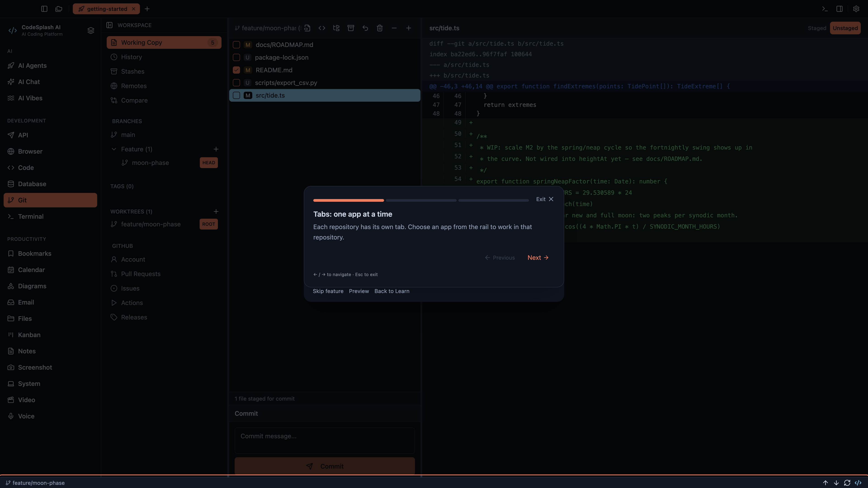This screenshot has height=488, width=868.
Task: Click the code brackets toolbar icon
Action: coord(322,28)
